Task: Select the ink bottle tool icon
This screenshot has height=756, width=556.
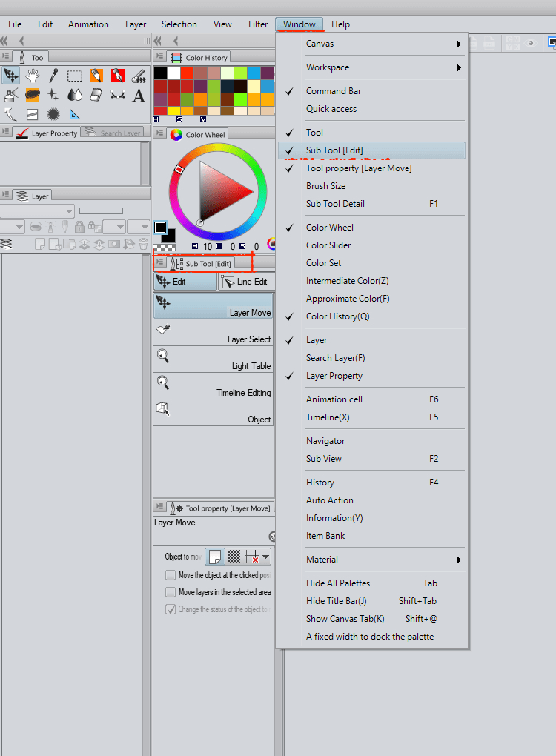Action: click(10, 96)
